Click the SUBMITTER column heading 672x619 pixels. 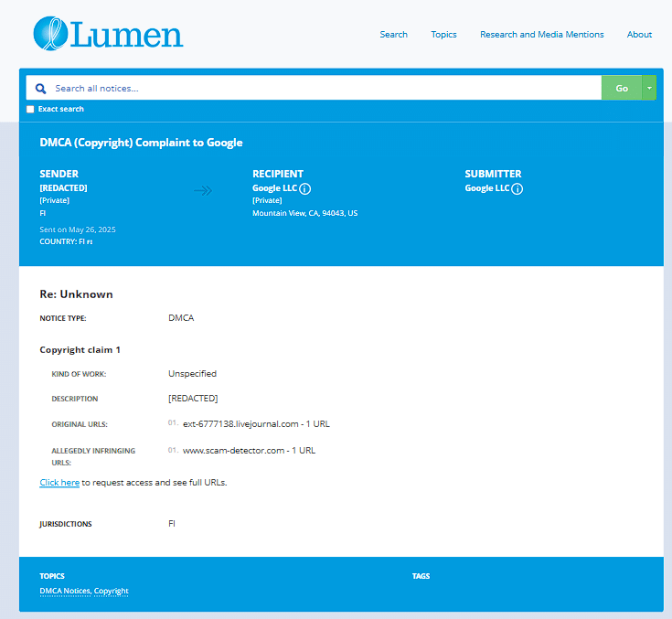tap(494, 174)
